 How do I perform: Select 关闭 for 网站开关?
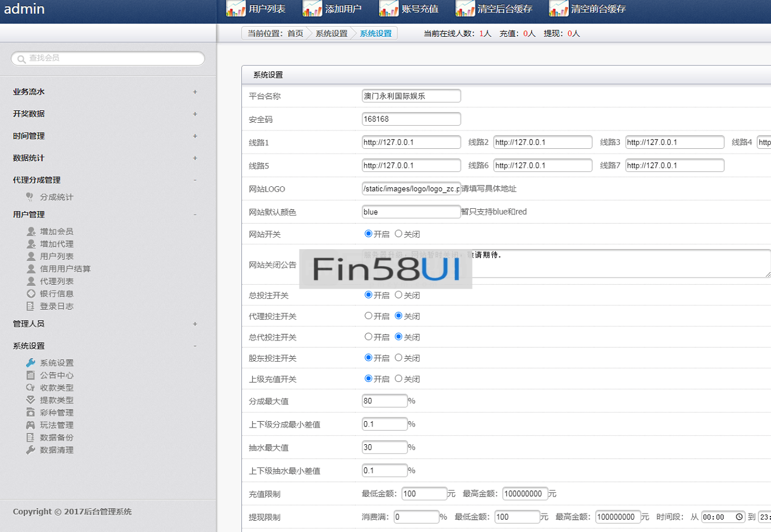(399, 234)
